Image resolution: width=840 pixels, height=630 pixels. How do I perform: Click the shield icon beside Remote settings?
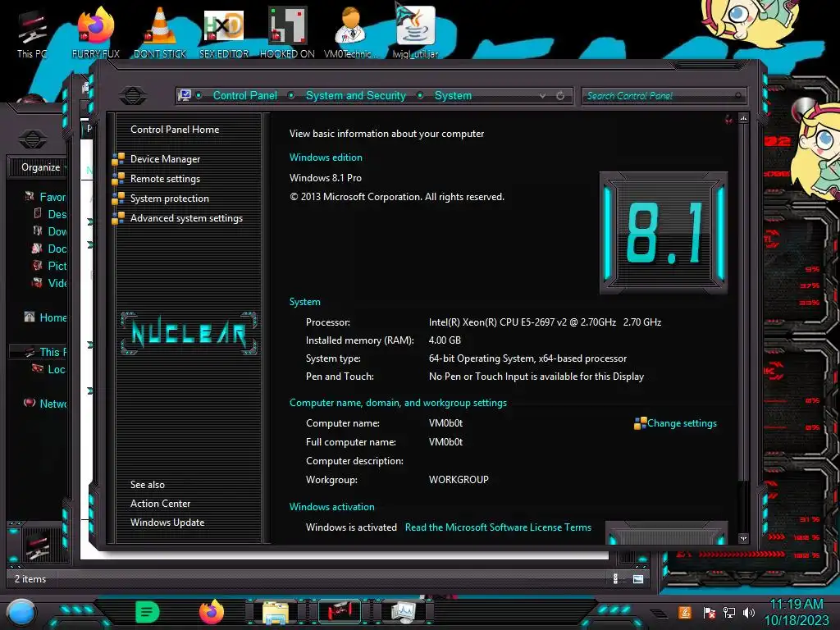118,179
